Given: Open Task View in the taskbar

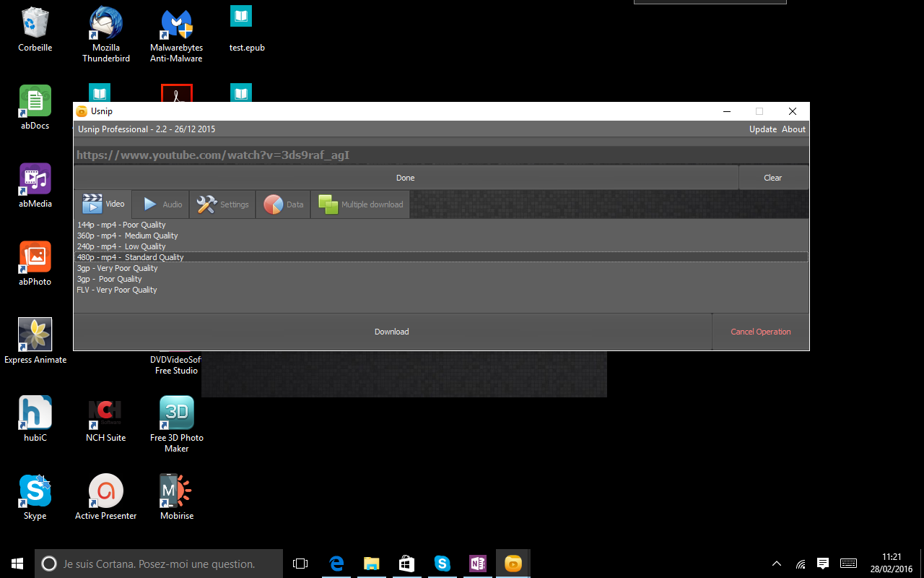Looking at the screenshot, I should click(300, 564).
